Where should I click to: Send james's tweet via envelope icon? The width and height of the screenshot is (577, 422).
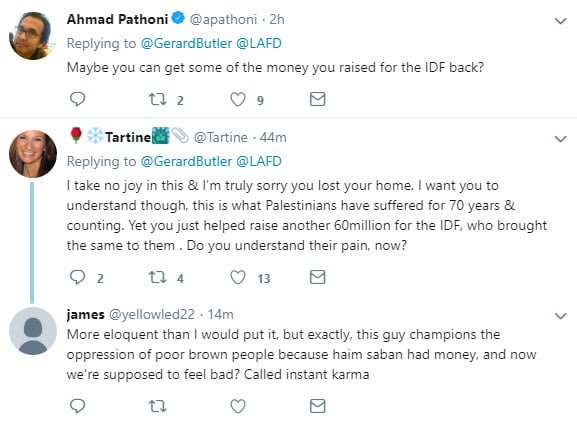317,406
